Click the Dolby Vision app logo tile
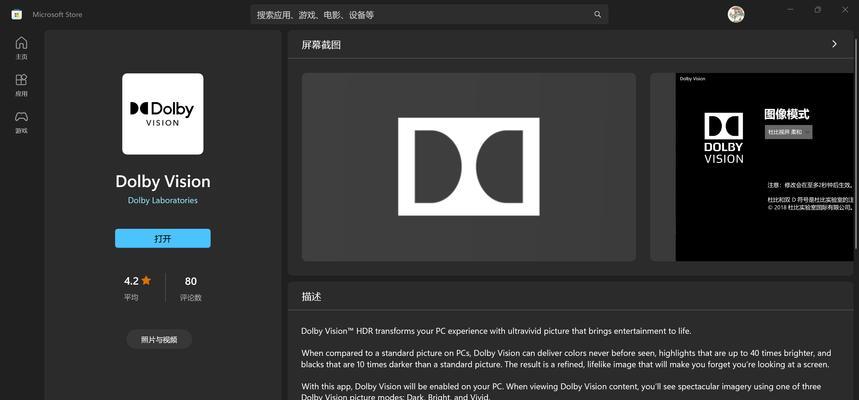This screenshot has height=400, width=859. (x=163, y=114)
